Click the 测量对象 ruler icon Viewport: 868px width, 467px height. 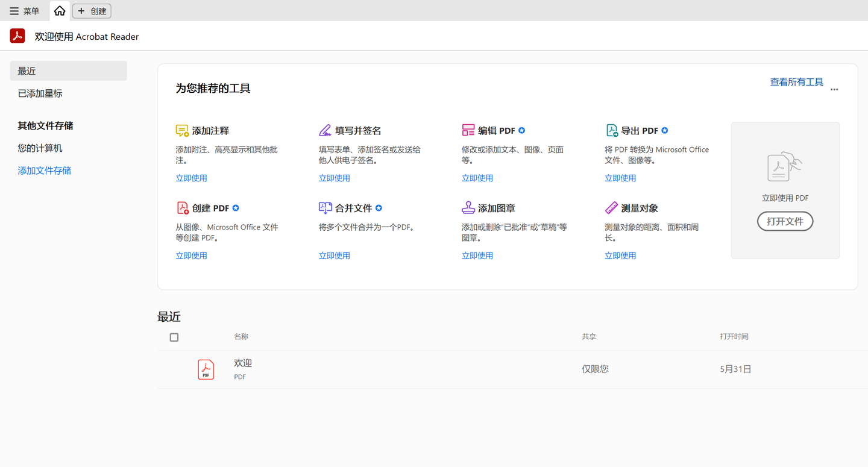coord(612,208)
